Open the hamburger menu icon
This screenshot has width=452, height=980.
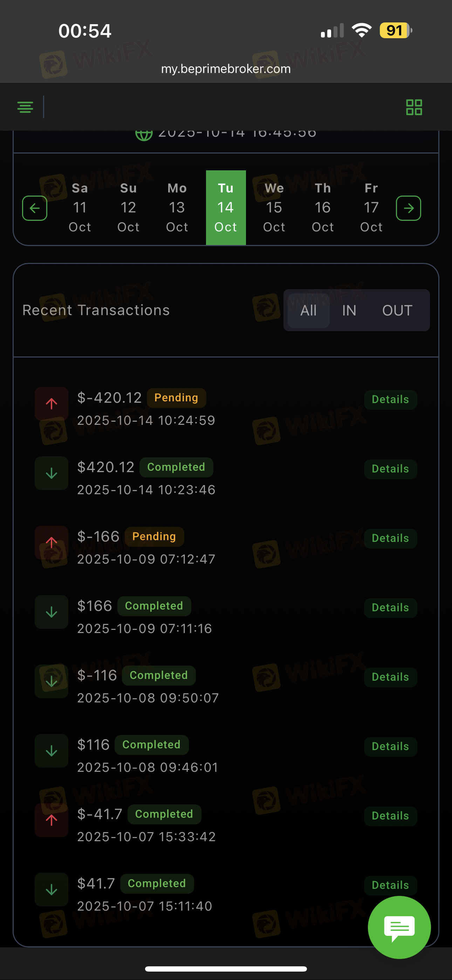[25, 107]
